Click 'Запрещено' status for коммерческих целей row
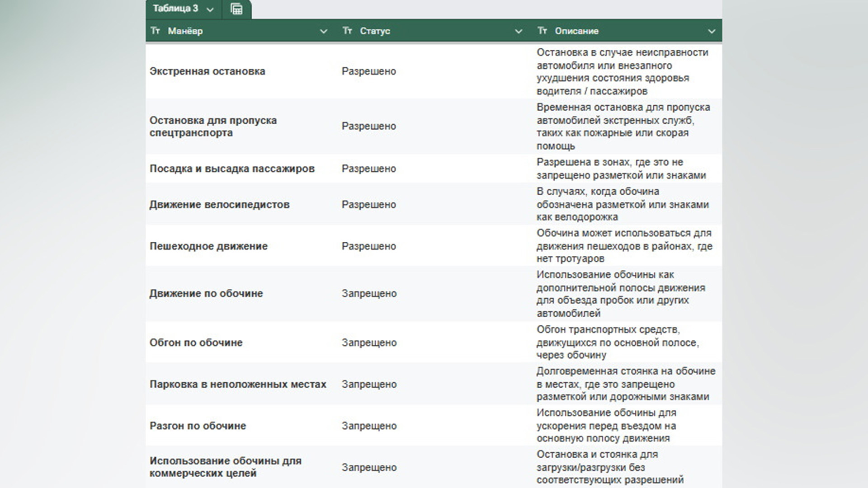The height and width of the screenshot is (488, 868). tap(369, 467)
